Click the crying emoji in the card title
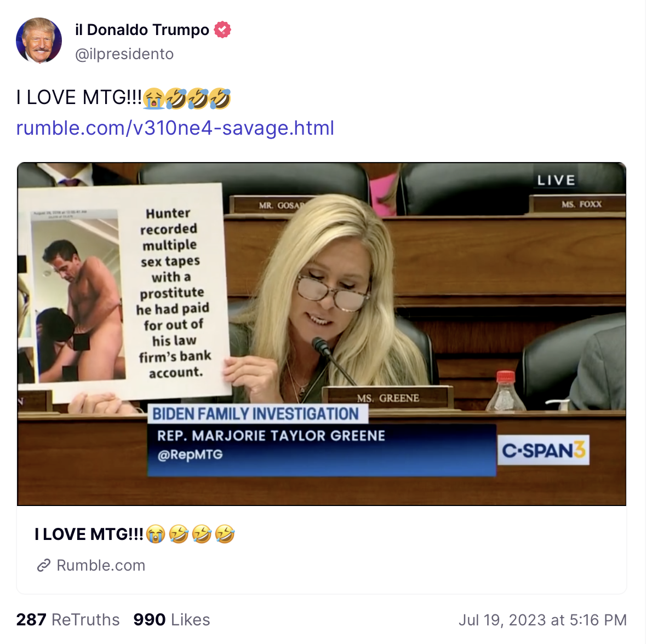The width and height of the screenshot is (652, 644). [x=156, y=534]
